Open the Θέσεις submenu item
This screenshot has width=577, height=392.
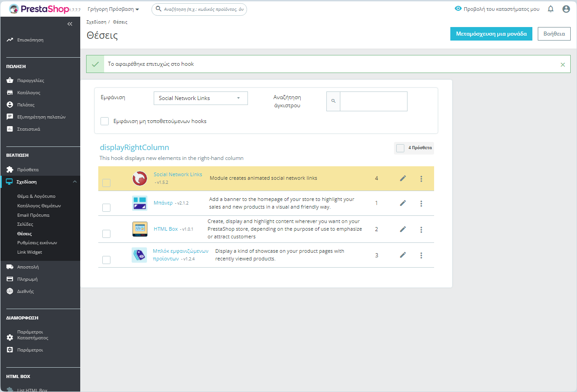[24, 234]
